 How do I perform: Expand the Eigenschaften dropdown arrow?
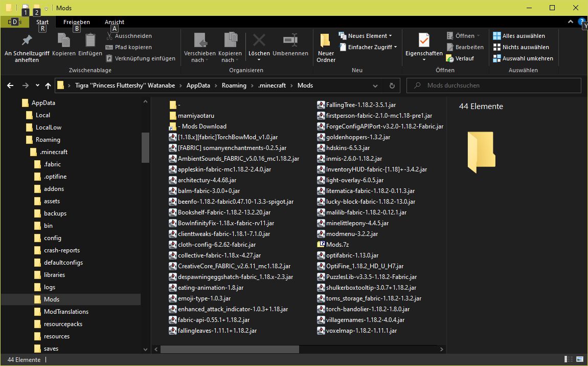click(x=424, y=60)
